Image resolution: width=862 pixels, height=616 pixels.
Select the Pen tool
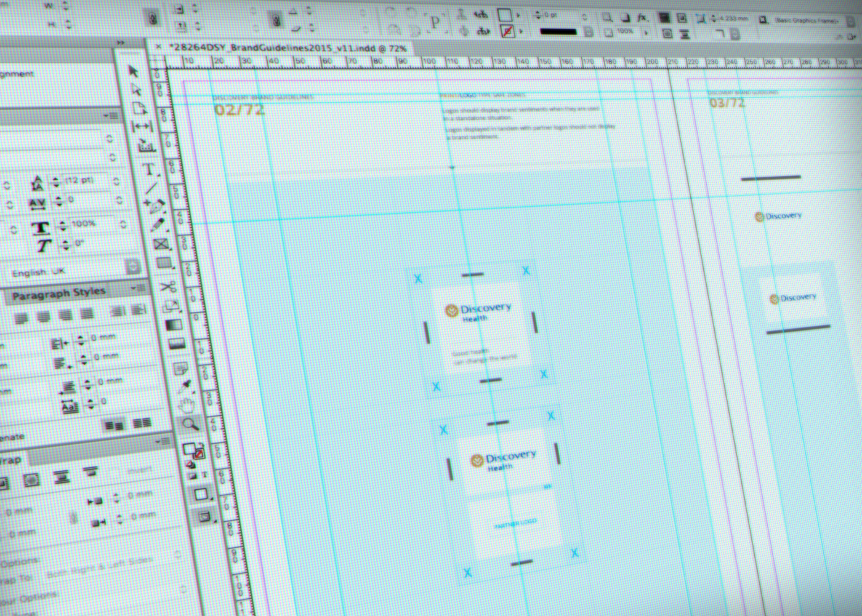(x=155, y=206)
